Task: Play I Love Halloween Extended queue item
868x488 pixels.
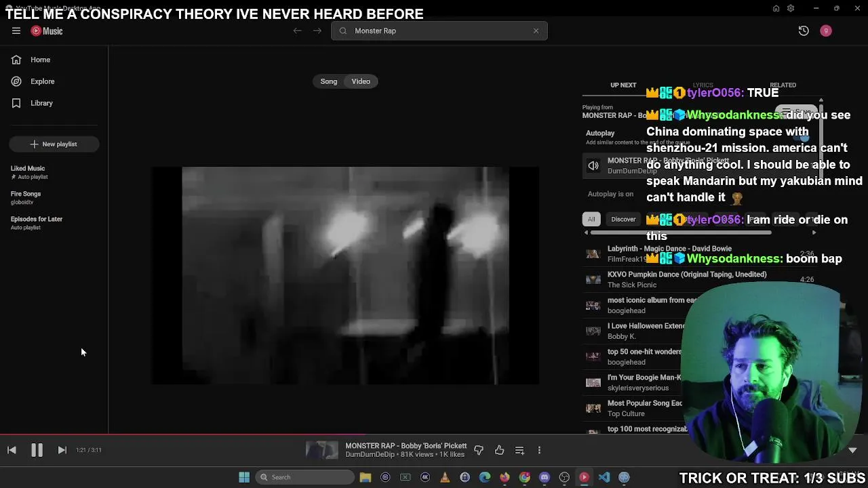Action: coord(701,331)
